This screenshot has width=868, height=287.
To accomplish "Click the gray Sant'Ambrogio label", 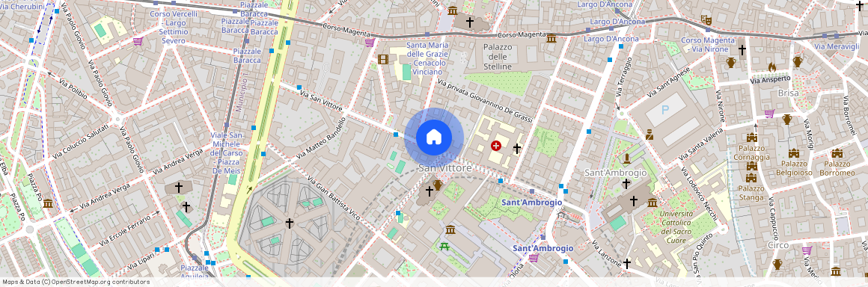I will [x=616, y=173].
